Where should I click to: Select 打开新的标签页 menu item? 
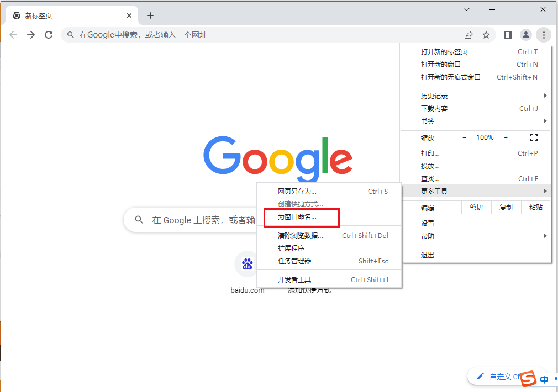coord(476,51)
